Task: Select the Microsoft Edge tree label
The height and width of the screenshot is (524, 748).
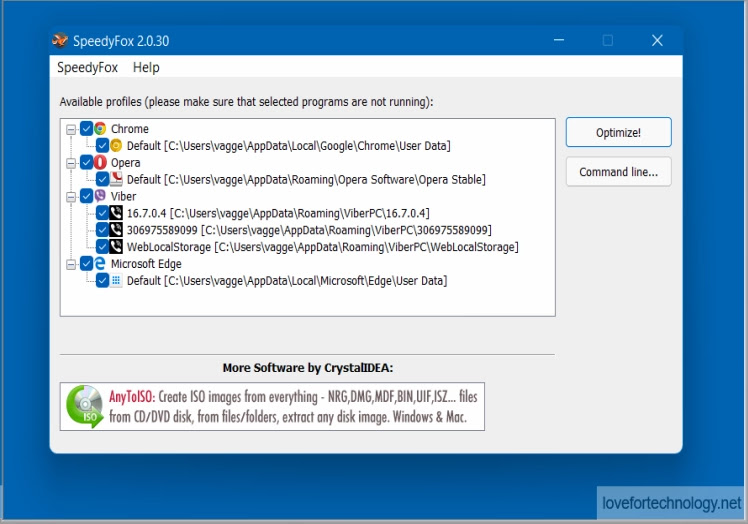Action: (146, 264)
